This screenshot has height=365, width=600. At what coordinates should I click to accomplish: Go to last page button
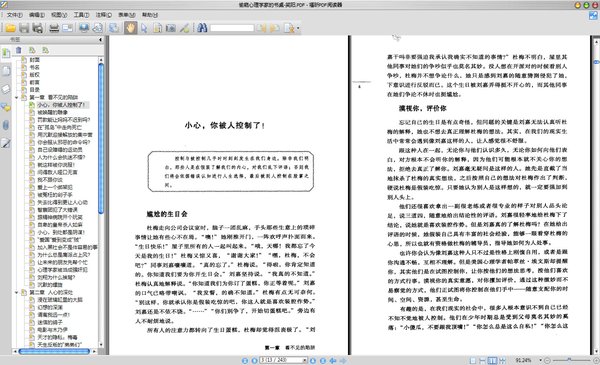(x=323, y=360)
